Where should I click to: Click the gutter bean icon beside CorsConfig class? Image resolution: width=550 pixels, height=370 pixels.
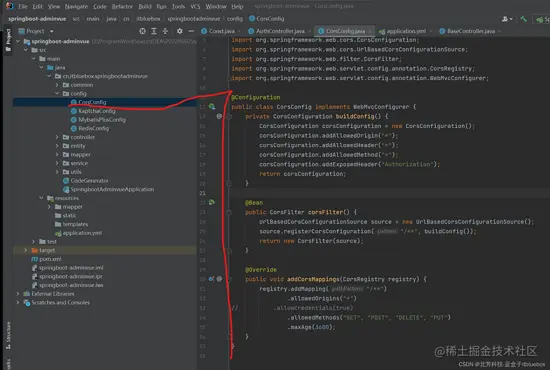point(212,106)
